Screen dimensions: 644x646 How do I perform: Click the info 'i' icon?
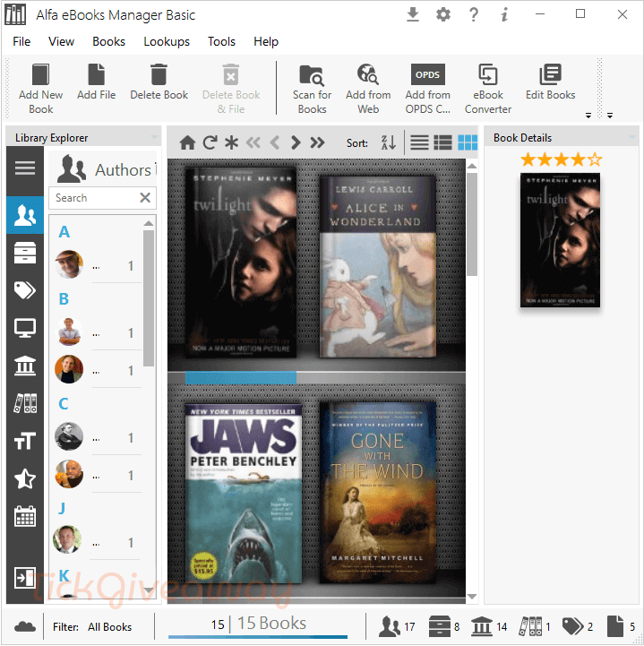504,15
